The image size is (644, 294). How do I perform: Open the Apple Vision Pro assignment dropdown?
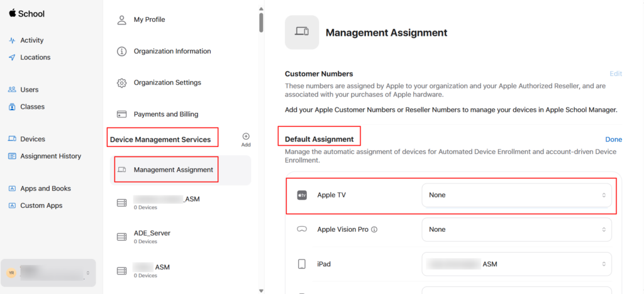pos(517,230)
